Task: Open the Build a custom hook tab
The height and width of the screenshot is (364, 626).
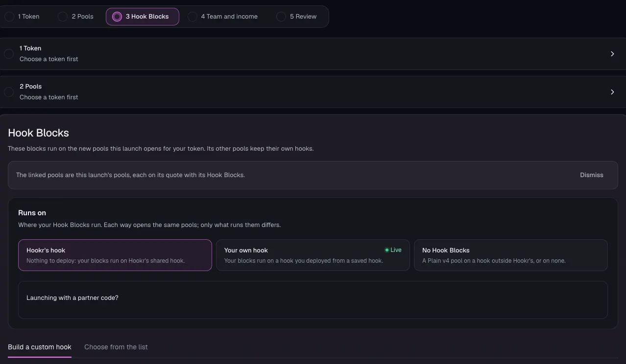Action: click(40, 347)
